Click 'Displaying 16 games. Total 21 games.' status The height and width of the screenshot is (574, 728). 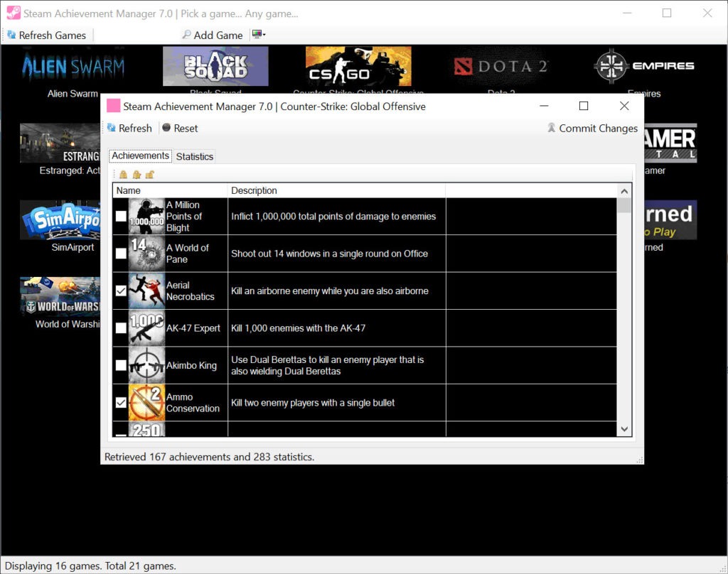point(90,566)
